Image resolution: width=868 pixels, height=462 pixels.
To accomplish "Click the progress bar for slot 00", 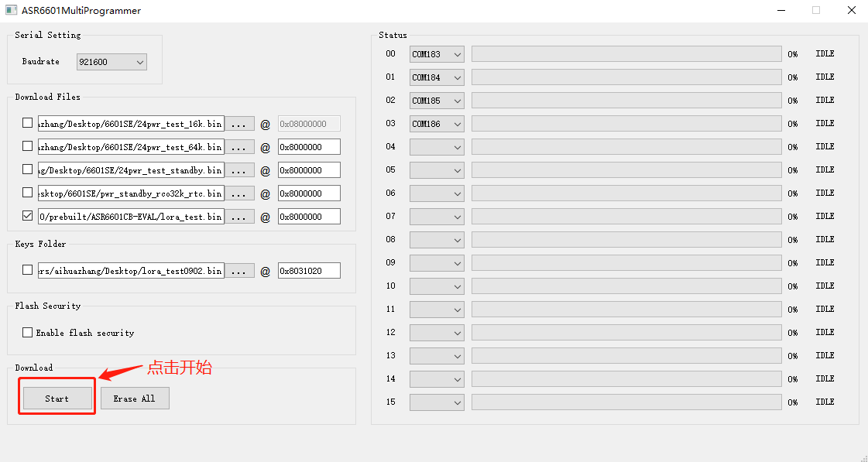I will pos(626,54).
